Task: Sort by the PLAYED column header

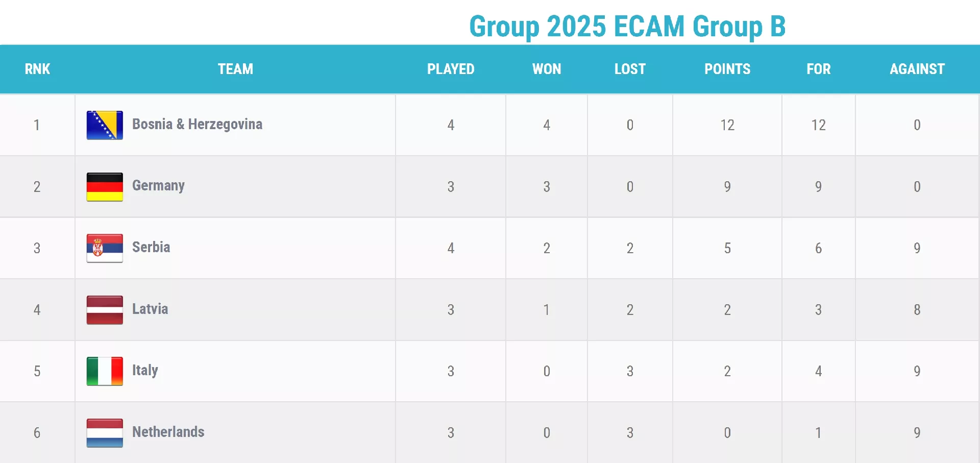Action: click(451, 69)
